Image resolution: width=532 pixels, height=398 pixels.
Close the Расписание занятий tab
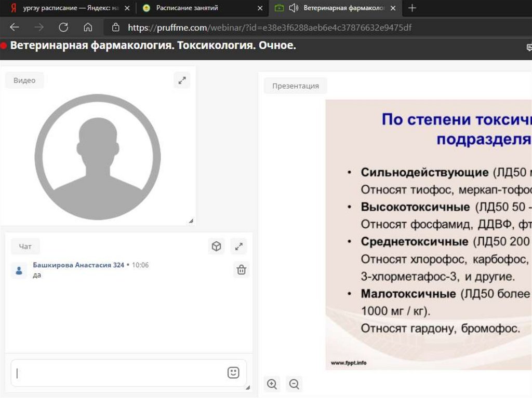(x=260, y=8)
